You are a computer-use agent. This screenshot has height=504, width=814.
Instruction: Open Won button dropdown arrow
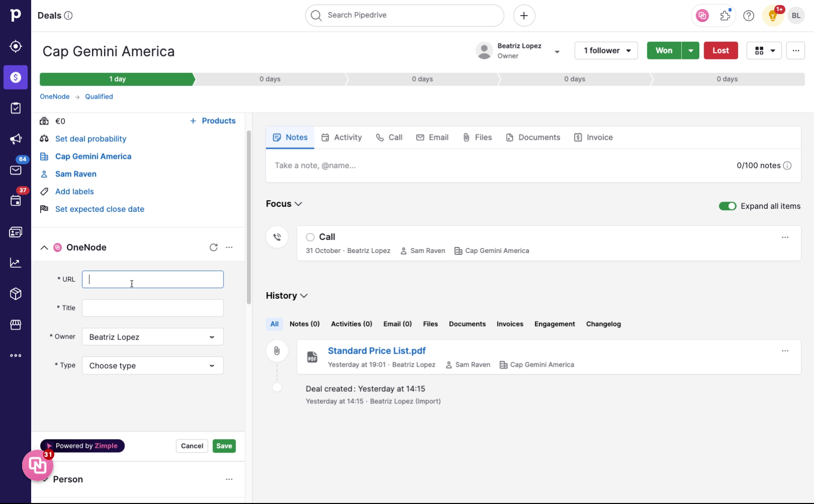click(x=691, y=50)
